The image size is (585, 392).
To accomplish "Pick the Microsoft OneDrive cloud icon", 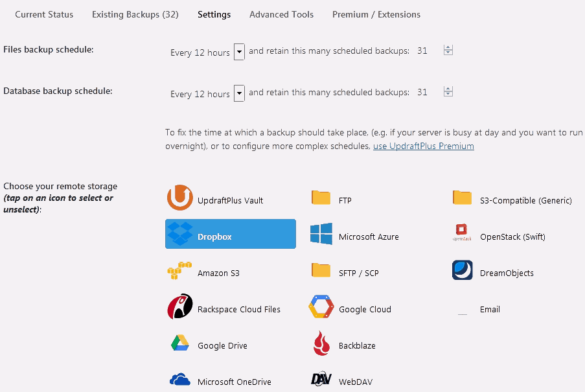I will (180, 379).
